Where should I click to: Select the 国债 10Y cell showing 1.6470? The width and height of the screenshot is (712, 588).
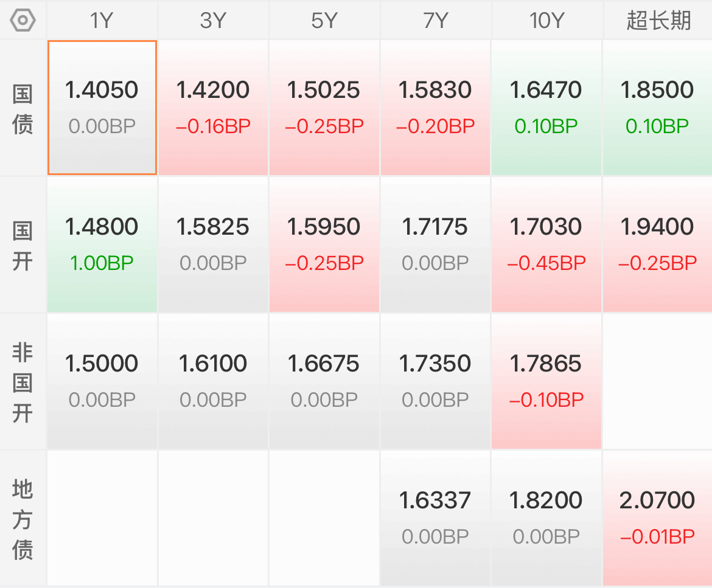click(x=546, y=108)
